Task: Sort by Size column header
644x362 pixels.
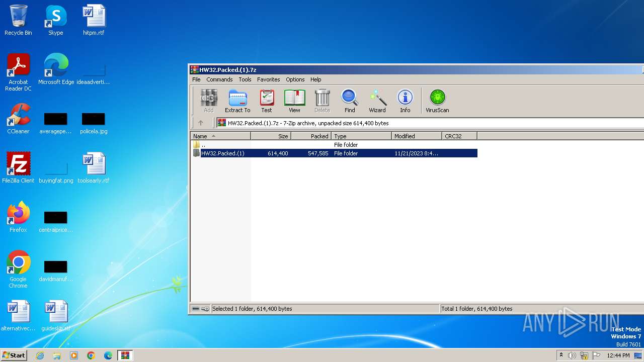Action: coord(271,136)
